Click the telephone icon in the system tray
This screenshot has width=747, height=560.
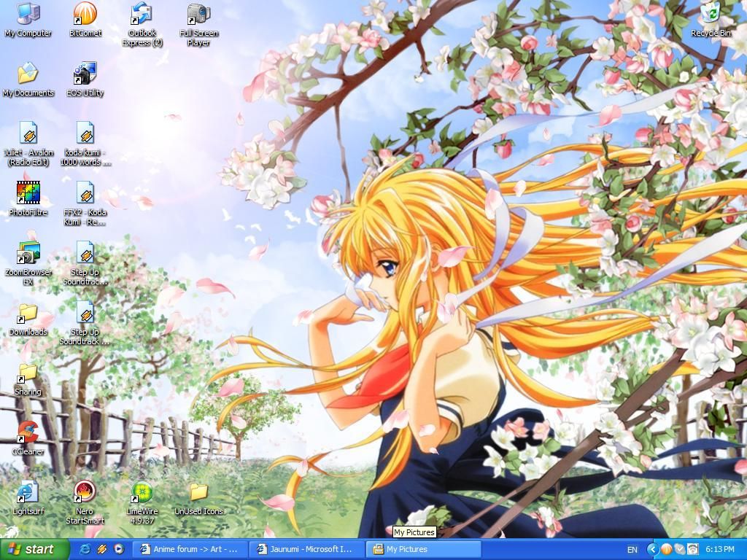pos(693,549)
